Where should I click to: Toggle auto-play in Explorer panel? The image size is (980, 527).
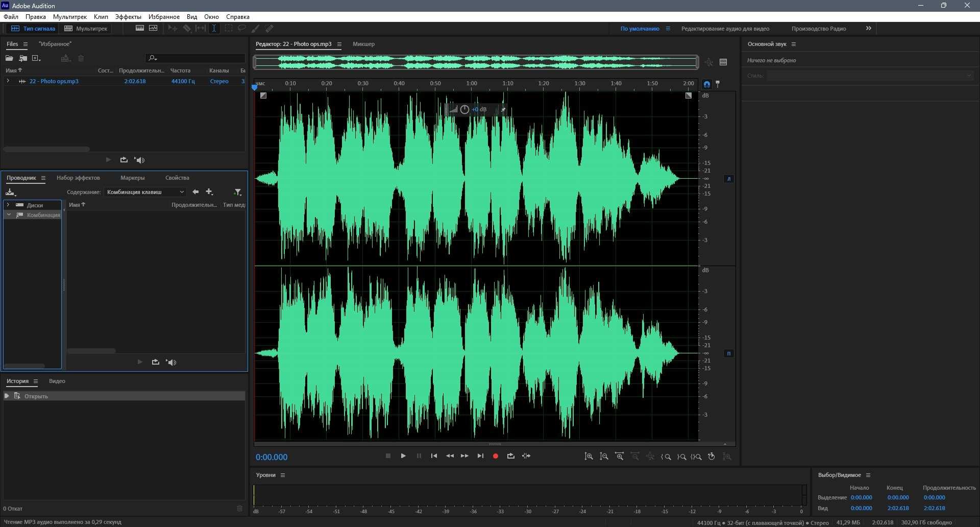coord(171,362)
